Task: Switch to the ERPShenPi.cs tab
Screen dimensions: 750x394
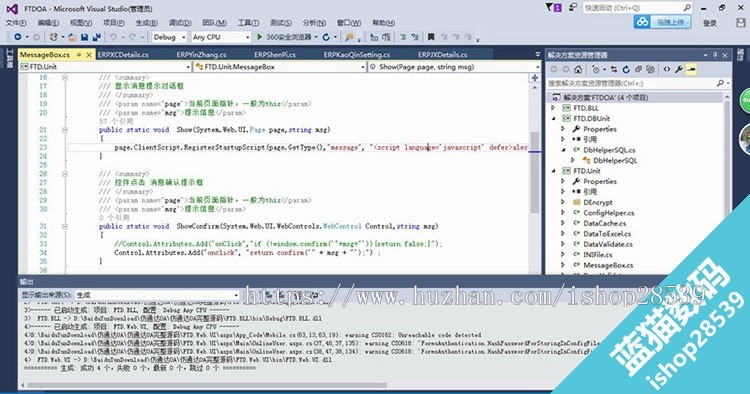Action: [275, 55]
